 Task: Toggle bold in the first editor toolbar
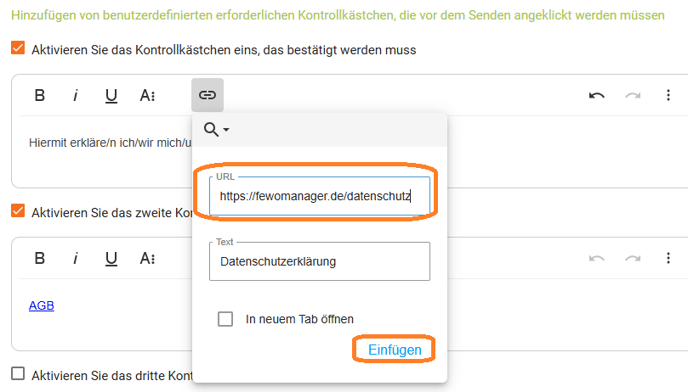(x=39, y=95)
